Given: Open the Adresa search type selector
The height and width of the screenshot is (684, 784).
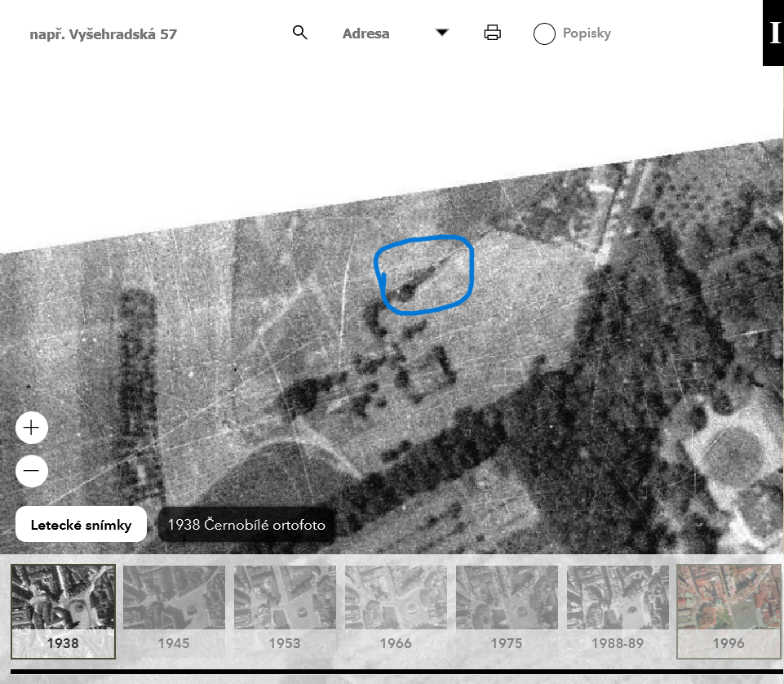Looking at the screenshot, I should pyautogui.click(x=365, y=33).
